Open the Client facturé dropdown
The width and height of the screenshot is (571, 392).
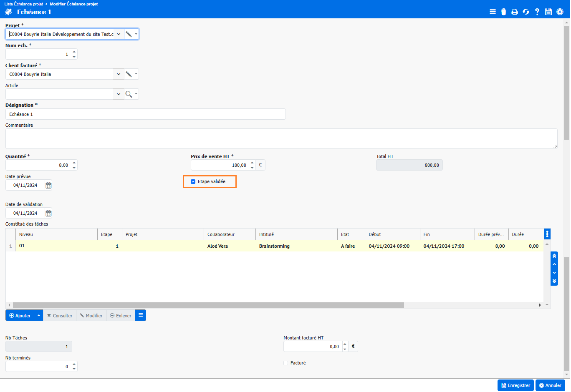tap(119, 74)
